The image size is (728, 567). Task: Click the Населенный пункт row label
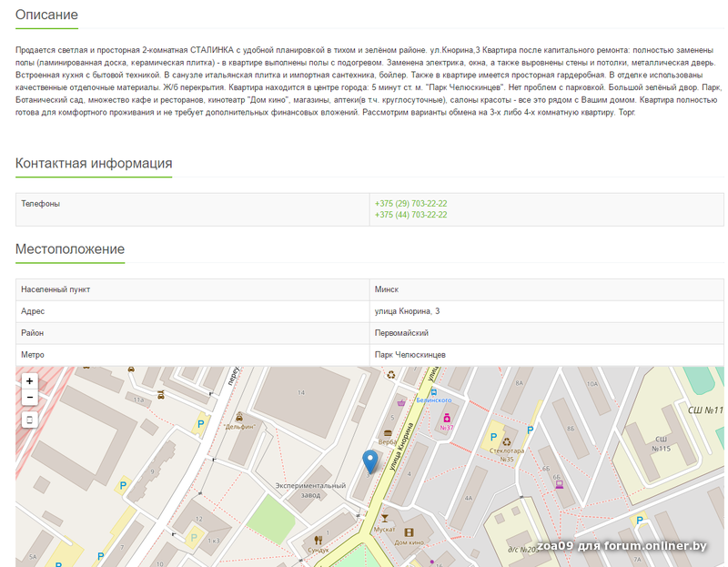pos(56,289)
